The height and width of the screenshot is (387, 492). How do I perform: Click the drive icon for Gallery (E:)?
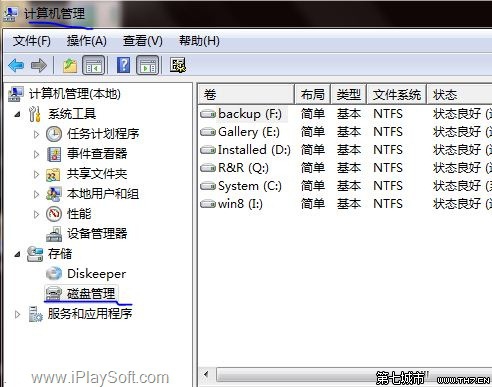208,132
